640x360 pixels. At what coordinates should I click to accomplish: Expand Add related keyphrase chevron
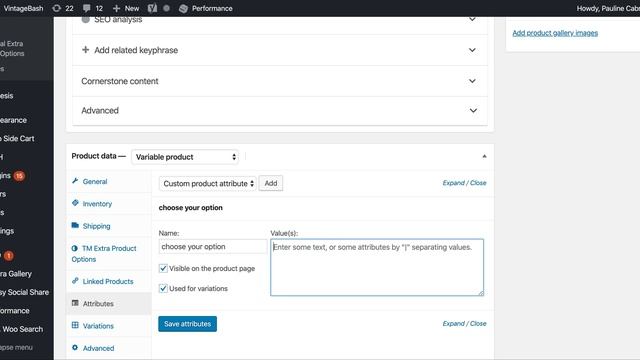tap(472, 50)
